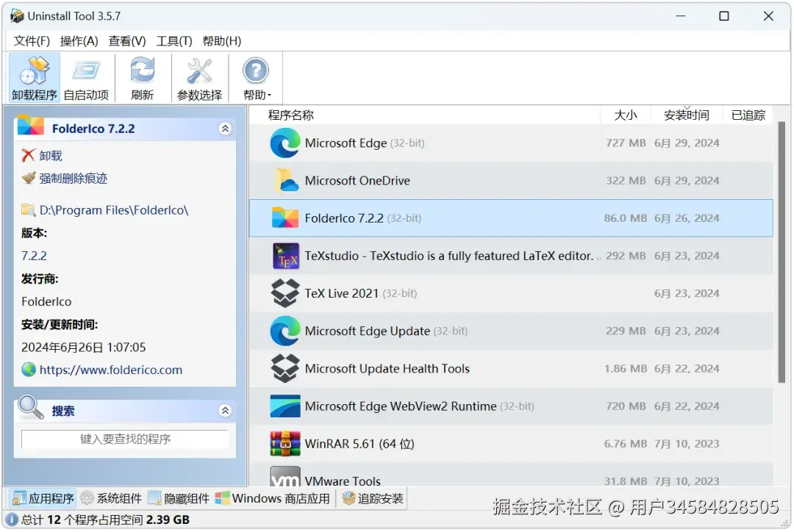This screenshot has width=794, height=532.
Task: Click the magnifier icon in search panel
Action: point(30,408)
